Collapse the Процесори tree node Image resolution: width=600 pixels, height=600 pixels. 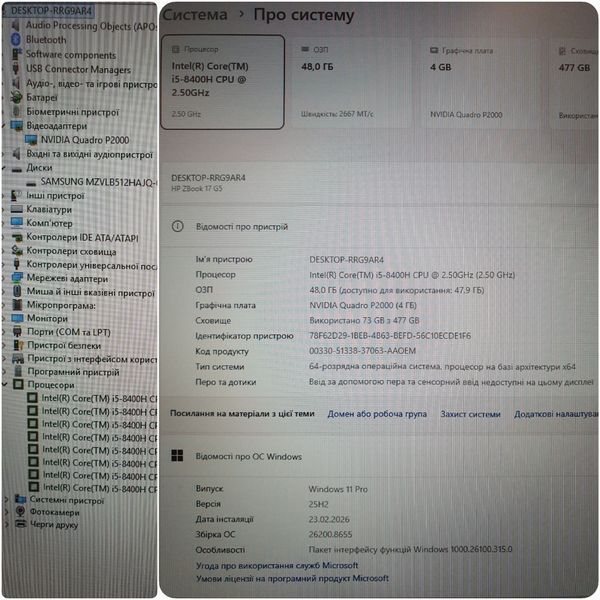pos(5,384)
